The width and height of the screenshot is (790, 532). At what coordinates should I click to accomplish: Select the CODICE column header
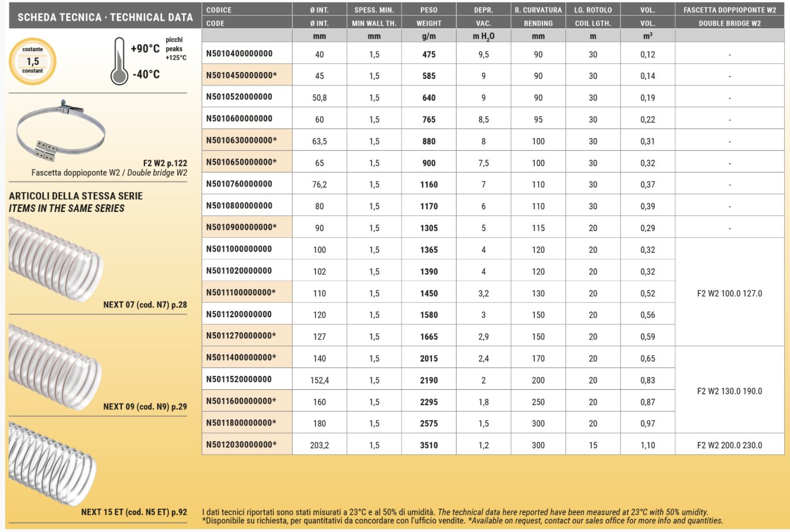tap(219, 10)
